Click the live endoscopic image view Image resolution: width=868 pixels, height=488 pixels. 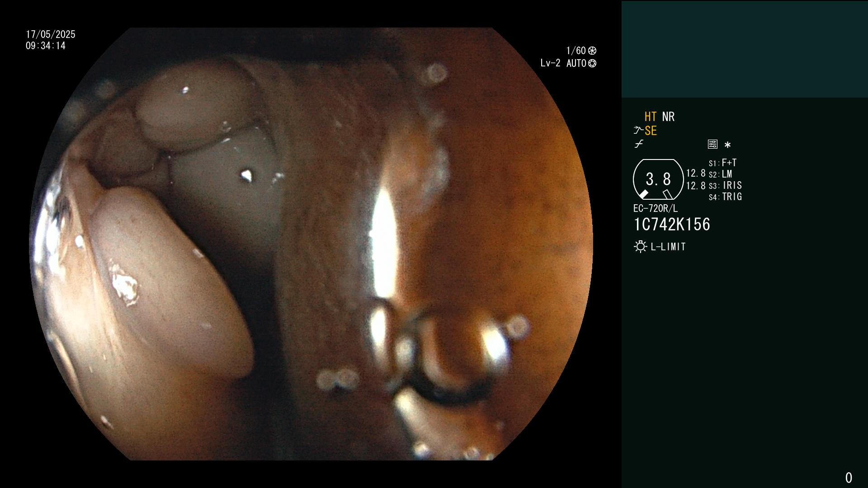[x=311, y=244]
